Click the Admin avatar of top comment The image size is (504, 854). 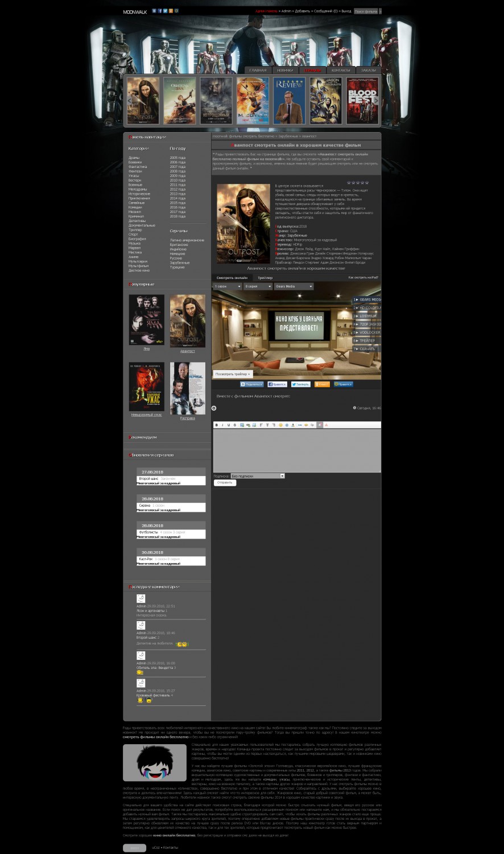[x=141, y=598]
